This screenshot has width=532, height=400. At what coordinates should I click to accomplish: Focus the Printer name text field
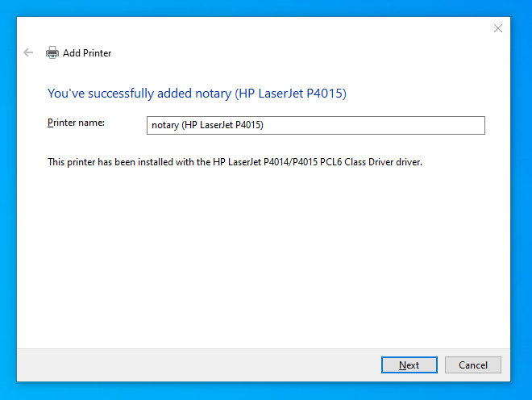316,125
